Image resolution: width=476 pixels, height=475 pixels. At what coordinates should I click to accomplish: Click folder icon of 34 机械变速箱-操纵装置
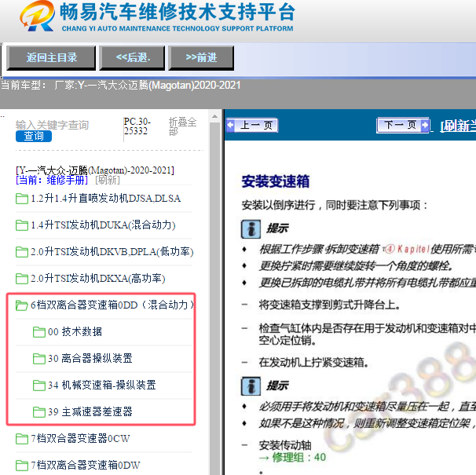pyautogui.click(x=39, y=385)
